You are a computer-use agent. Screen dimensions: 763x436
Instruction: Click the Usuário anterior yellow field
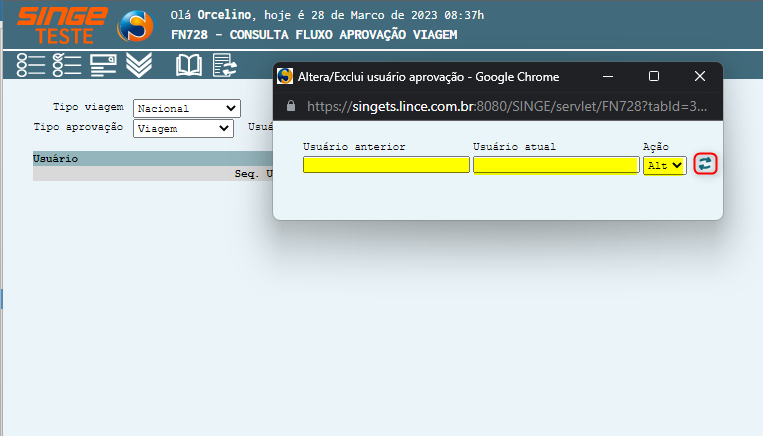(x=386, y=165)
